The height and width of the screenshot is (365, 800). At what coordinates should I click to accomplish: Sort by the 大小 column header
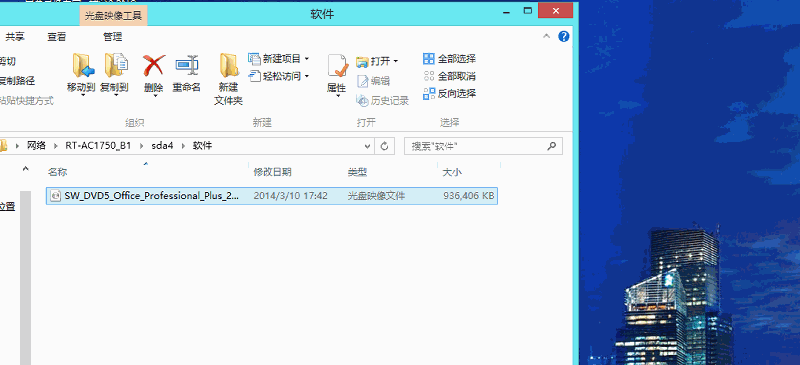[452, 172]
